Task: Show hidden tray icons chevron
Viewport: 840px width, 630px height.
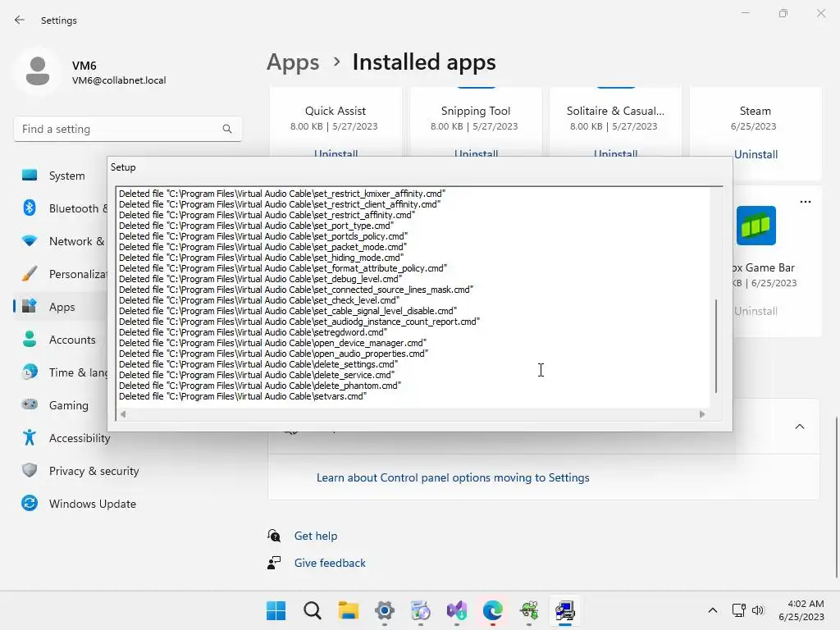Action: click(713, 610)
